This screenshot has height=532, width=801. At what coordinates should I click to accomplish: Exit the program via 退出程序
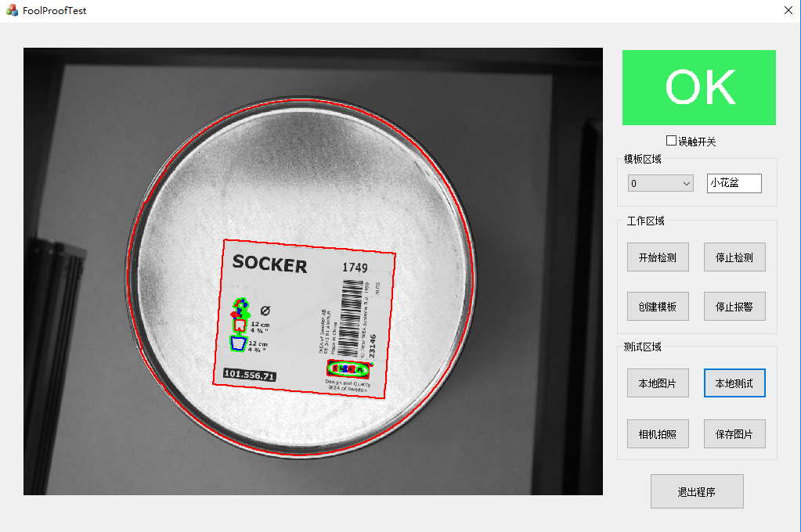tap(697, 491)
